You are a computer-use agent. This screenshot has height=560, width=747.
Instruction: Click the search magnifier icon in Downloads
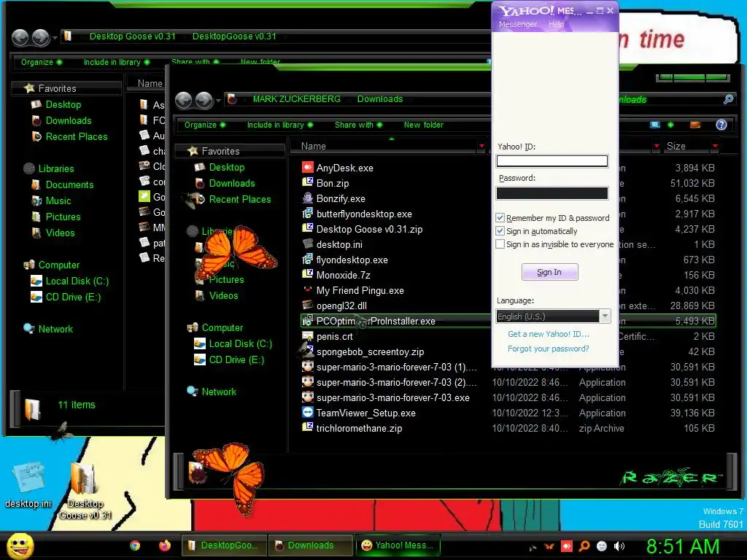[728, 99]
